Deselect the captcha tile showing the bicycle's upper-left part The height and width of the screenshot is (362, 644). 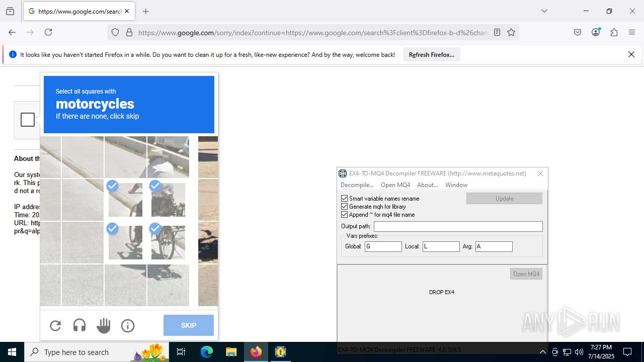click(x=125, y=200)
